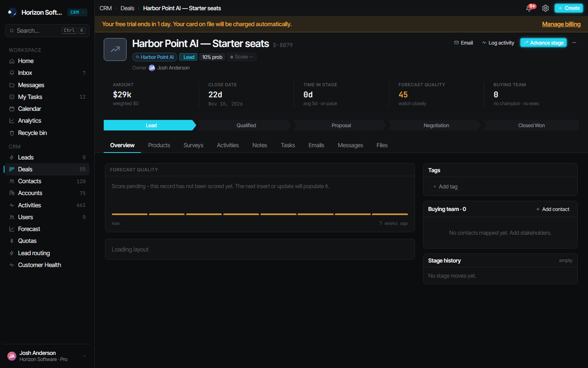This screenshot has height=368, width=588.
Task: Click the Home sidebar icon
Action: [12, 61]
